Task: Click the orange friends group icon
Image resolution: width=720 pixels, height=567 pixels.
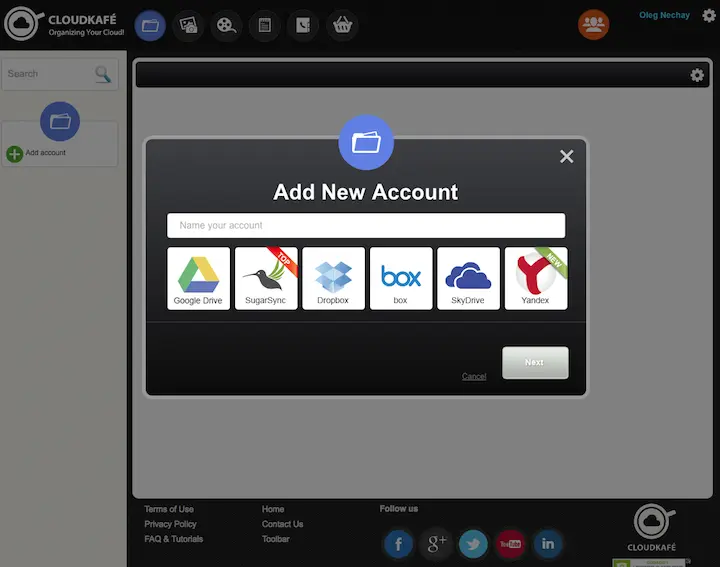Action: 594,24
